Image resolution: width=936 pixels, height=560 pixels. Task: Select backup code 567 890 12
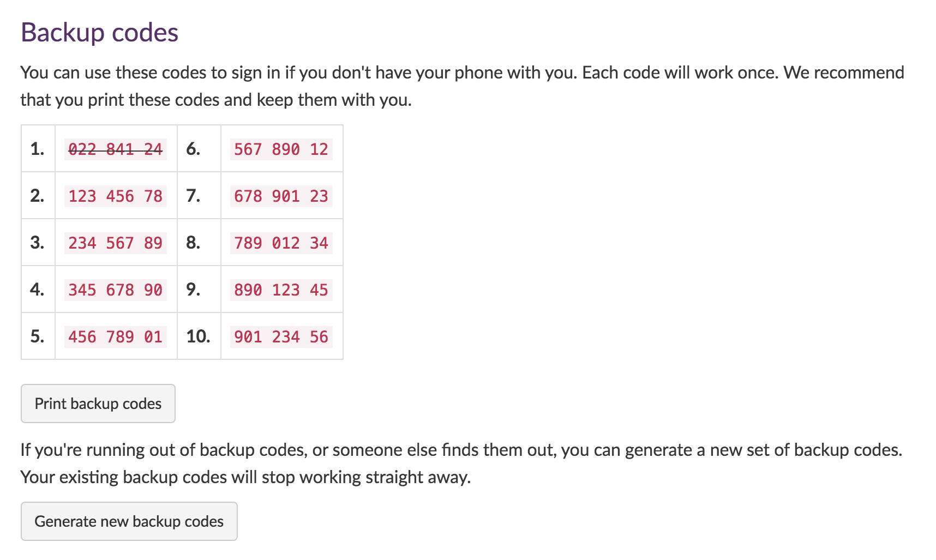point(281,149)
